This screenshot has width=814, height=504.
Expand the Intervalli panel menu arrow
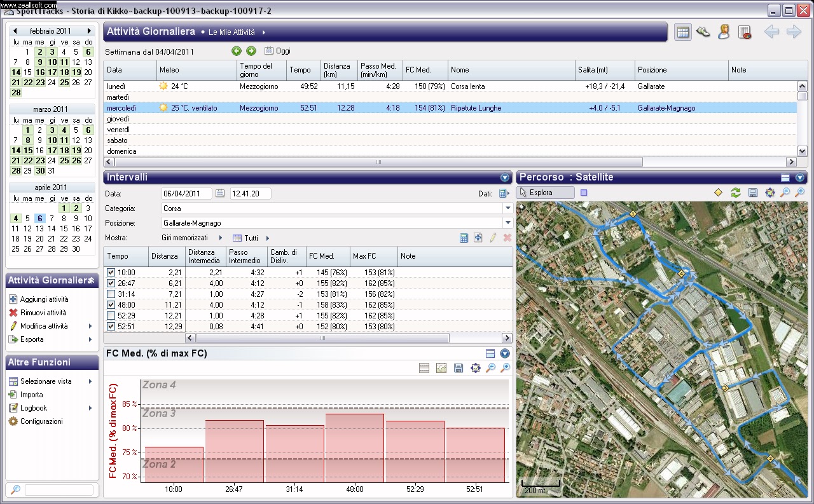click(x=505, y=178)
